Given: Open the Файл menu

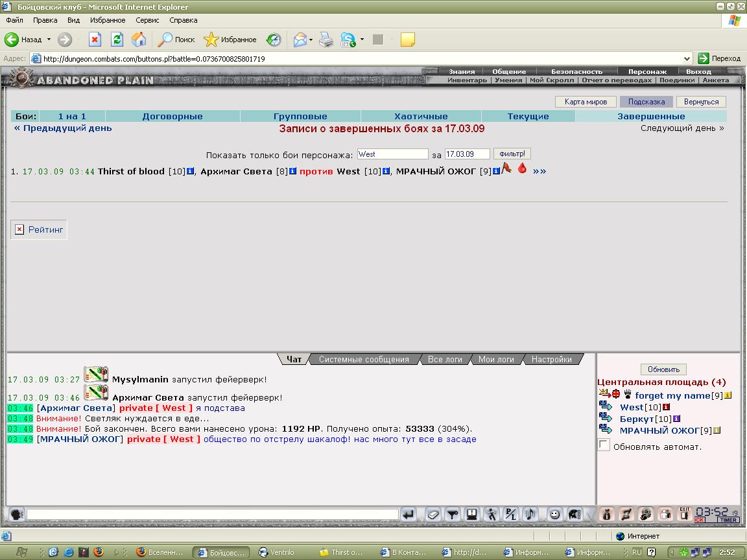Looking at the screenshot, I should tap(15, 20).
